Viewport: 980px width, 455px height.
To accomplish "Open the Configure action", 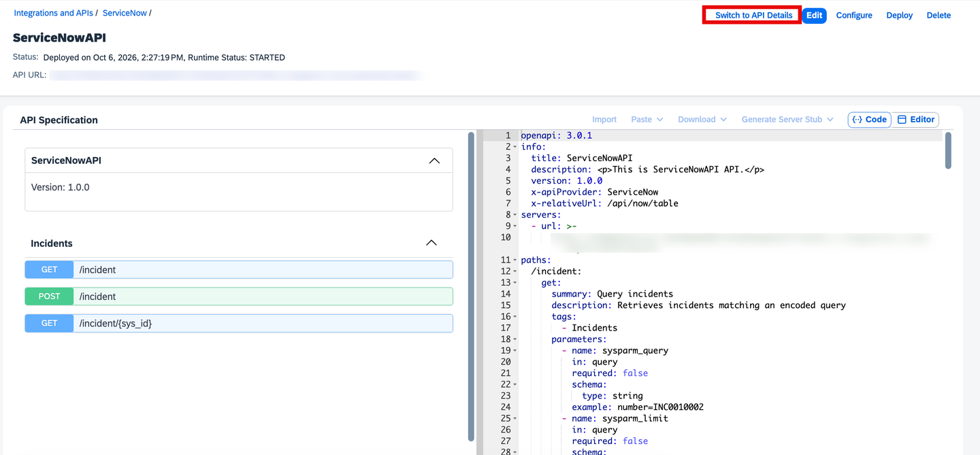I will pyautogui.click(x=854, y=15).
